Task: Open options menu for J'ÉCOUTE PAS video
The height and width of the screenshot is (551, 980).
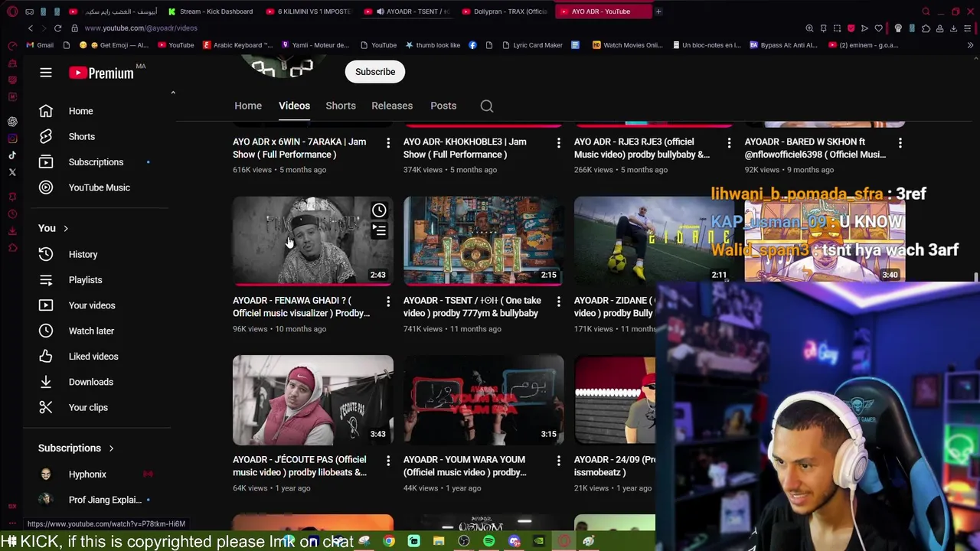Action: 388,461
